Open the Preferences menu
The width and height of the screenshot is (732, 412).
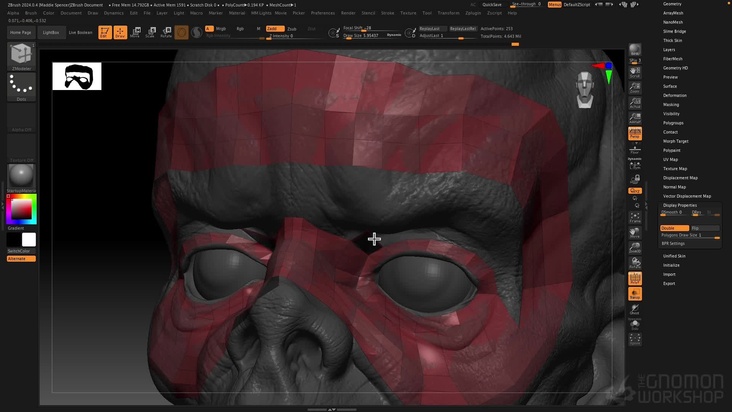coord(323,13)
